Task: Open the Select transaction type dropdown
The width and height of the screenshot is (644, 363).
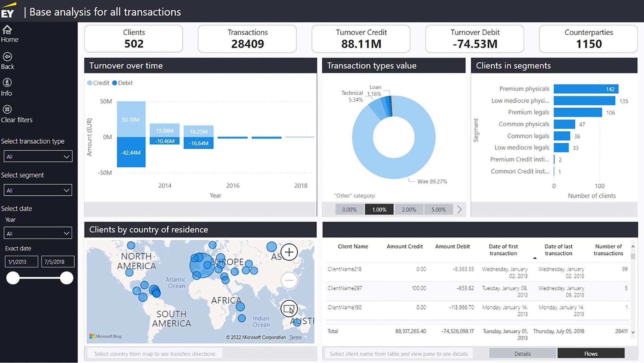Action: [x=38, y=157]
